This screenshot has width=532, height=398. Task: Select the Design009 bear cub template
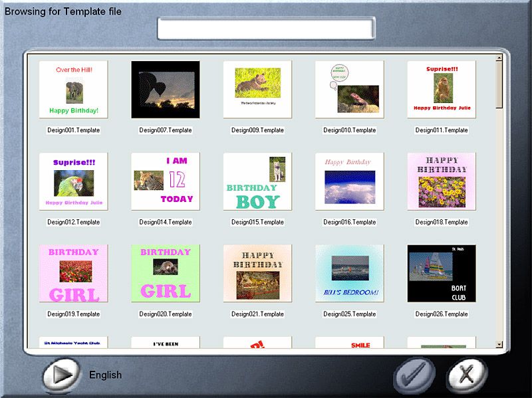[257, 90]
